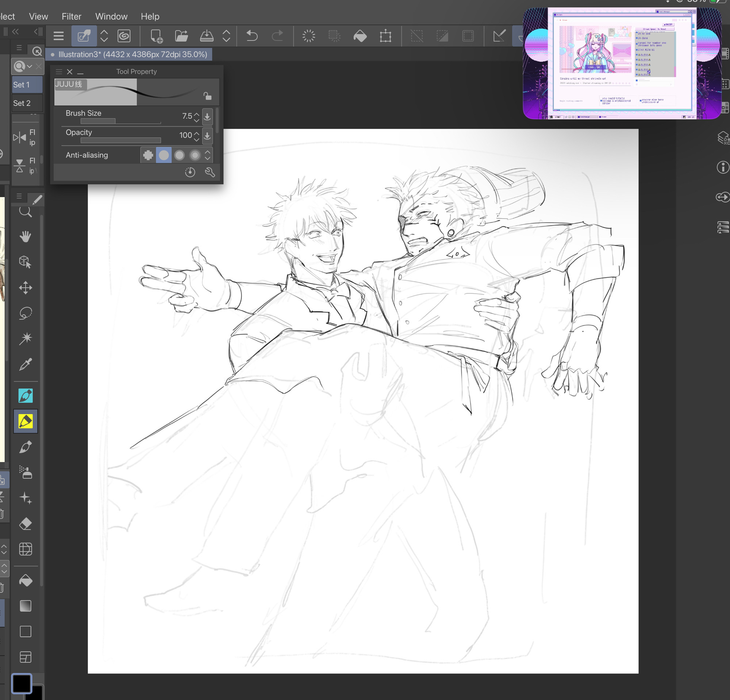Select the Auto Select magic wand tool
Image resolution: width=730 pixels, height=700 pixels.
point(25,338)
